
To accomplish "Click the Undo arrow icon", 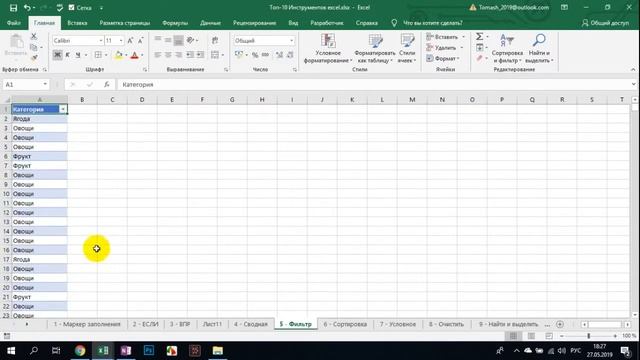I will tap(27, 8).
